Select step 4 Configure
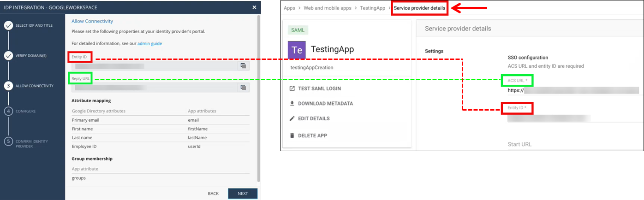The width and height of the screenshot is (644, 200). pyautogui.click(x=8, y=111)
